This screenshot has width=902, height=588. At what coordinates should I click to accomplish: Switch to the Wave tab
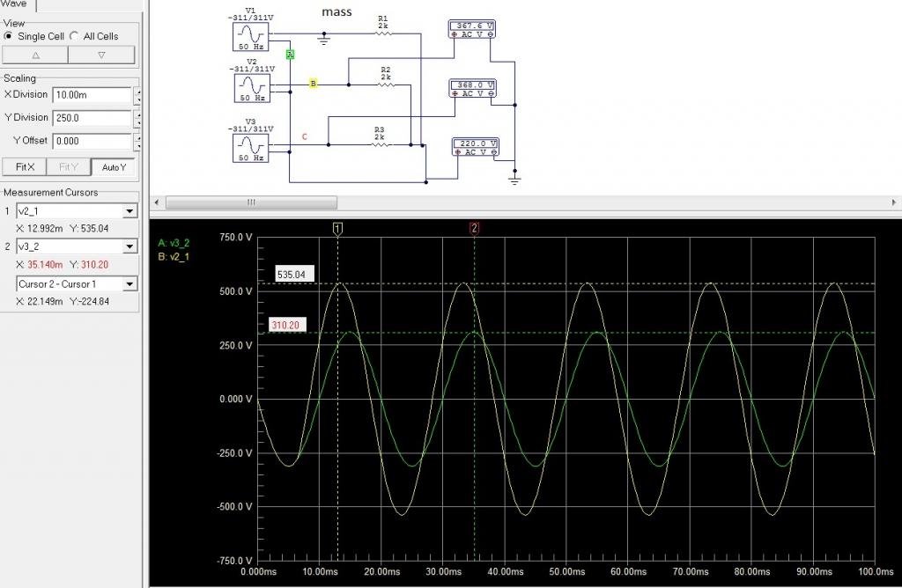click(16, 4)
